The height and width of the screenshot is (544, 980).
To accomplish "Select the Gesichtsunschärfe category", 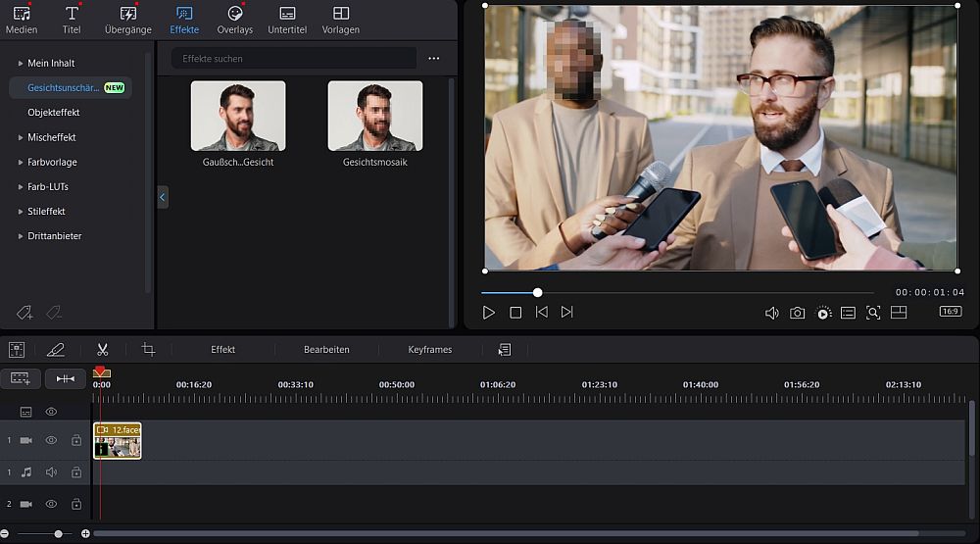I will click(x=71, y=87).
